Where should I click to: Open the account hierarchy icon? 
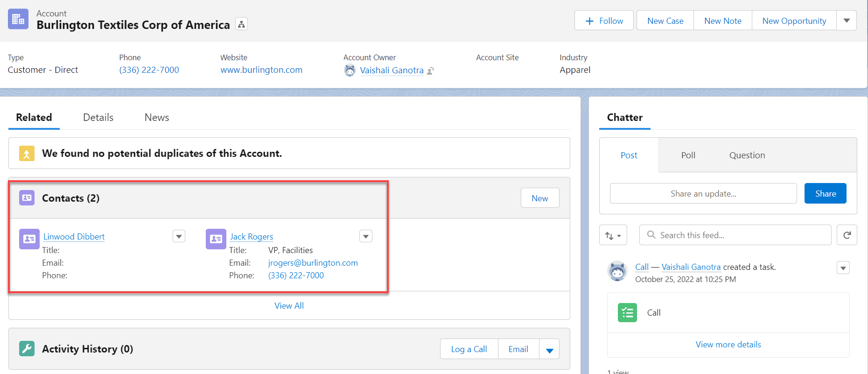[x=241, y=24]
